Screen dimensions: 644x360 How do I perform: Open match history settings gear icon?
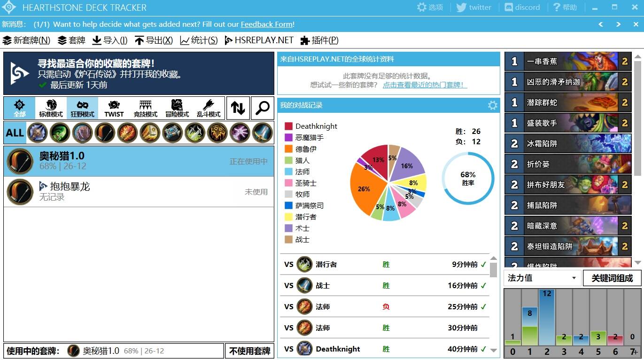493,105
